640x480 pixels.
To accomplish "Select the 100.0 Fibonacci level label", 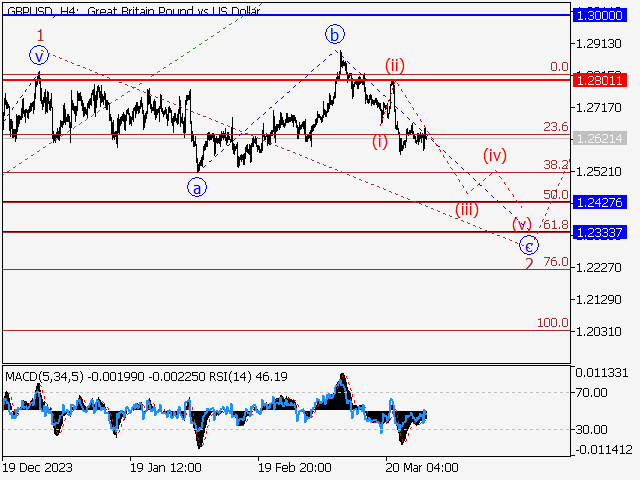I will (x=553, y=323).
